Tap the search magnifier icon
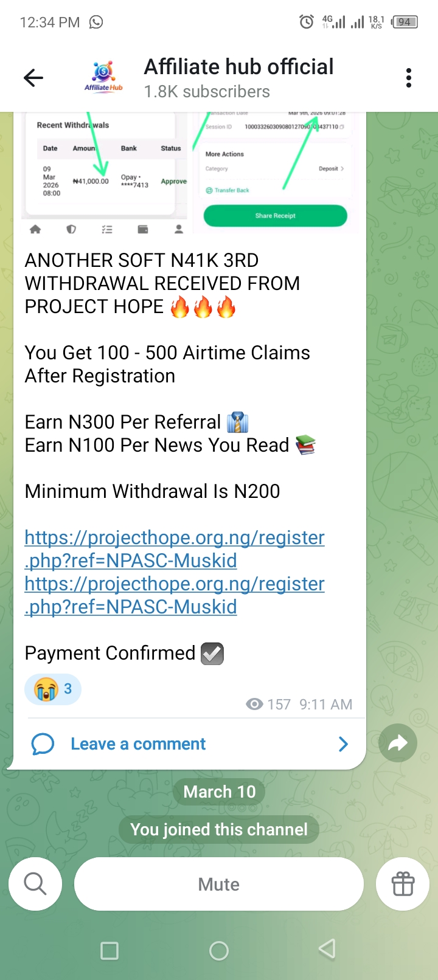The width and height of the screenshot is (438, 980). (35, 884)
